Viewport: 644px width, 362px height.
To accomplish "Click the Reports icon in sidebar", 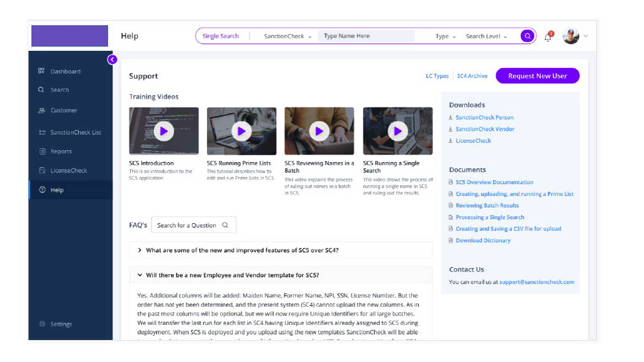I will pos(42,151).
